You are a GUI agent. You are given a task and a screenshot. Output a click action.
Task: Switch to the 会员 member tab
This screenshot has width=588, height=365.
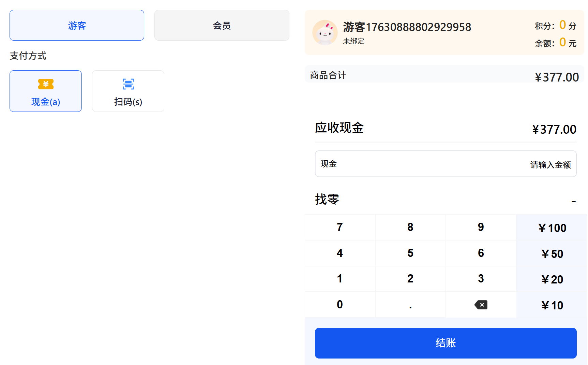tap(222, 26)
